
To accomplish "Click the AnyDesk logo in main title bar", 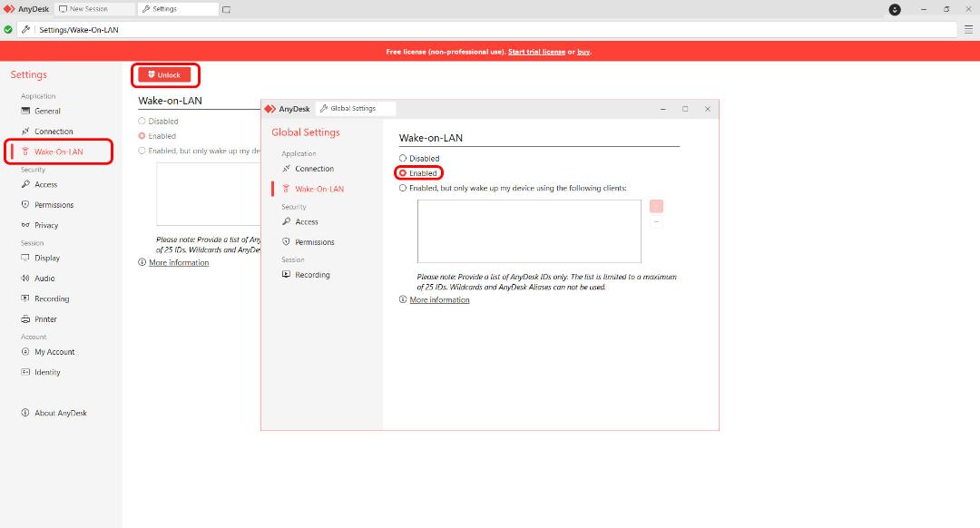I will pos(9,9).
